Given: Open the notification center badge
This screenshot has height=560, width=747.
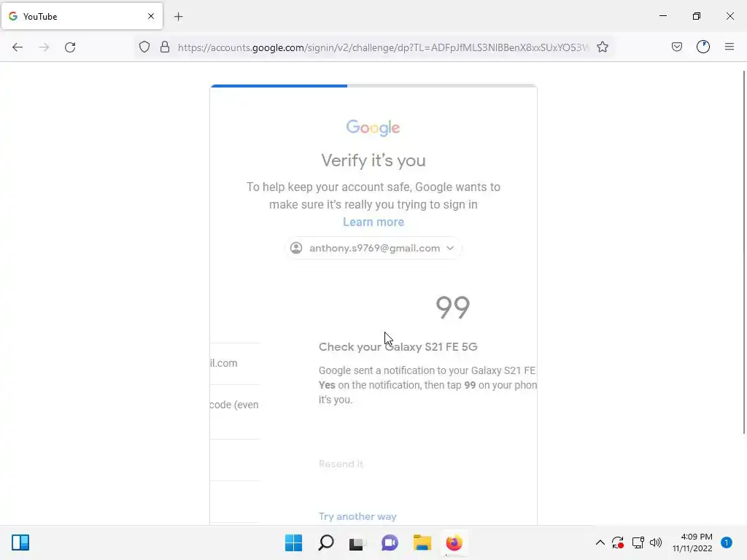Looking at the screenshot, I should point(727,542).
